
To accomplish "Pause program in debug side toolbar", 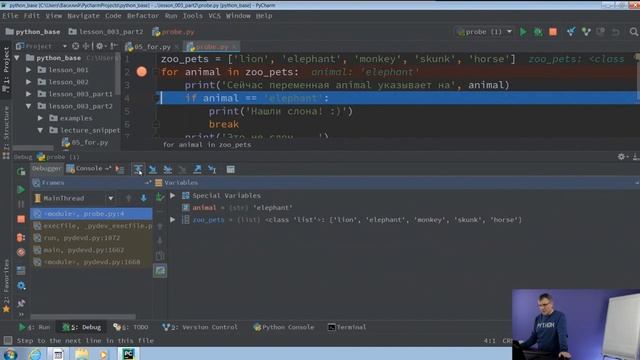I will [x=21, y=204].
